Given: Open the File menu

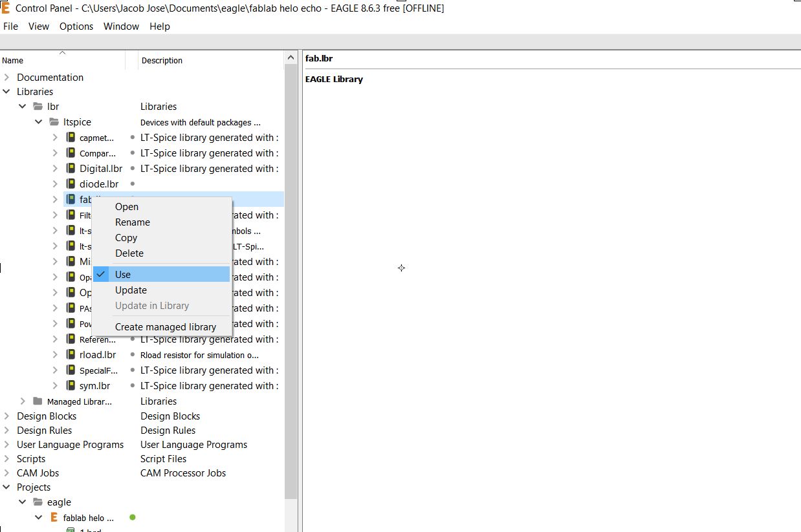Looking at the screenshot, I should pos(10,27).
